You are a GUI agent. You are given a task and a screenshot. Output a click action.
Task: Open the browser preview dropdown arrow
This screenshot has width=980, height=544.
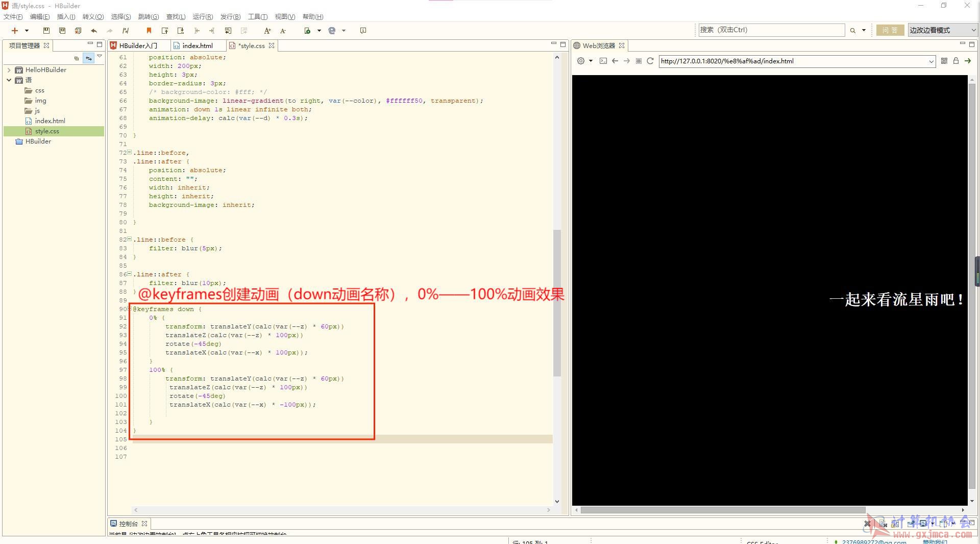click(344, 31)
